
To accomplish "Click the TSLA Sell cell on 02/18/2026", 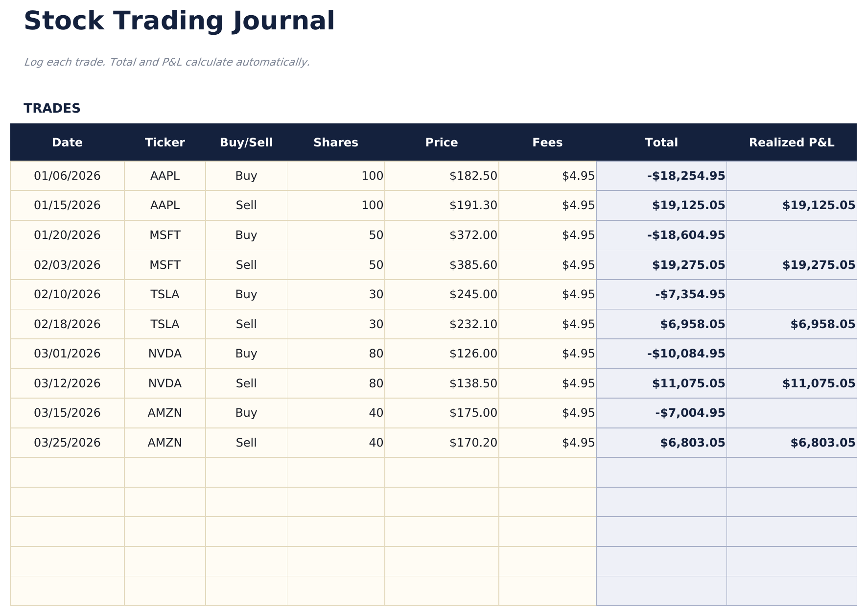I will 246,324.
